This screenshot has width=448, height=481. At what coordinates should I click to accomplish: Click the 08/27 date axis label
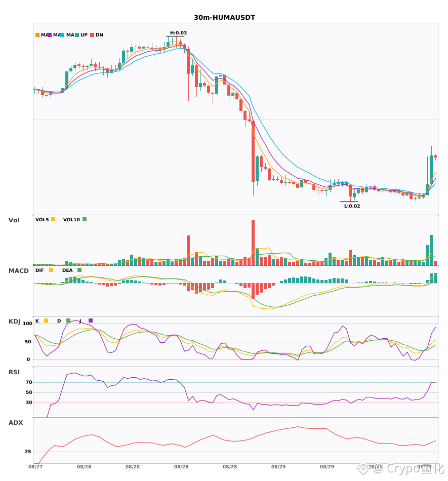pyautogui.click(x=35, y=467)
